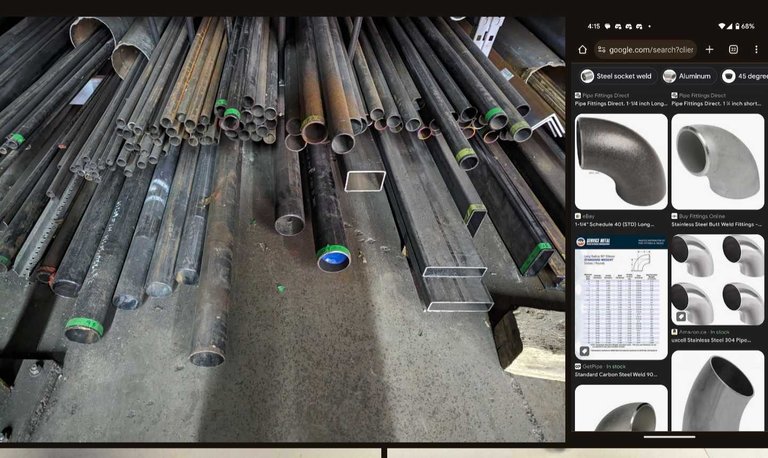
Task: Open a new tab with plus icon
Action: pos(709,49)
